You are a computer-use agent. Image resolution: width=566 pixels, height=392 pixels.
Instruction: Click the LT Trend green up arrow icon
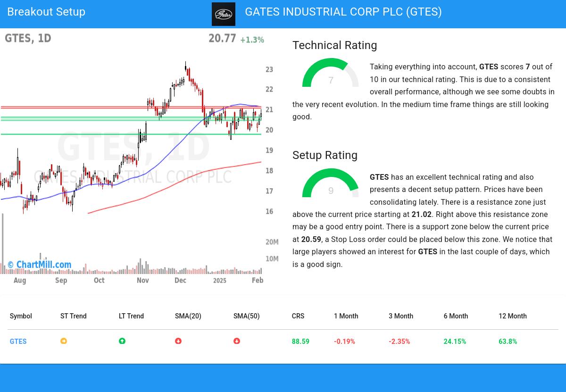pyautogui.click(x=122, y=341)
